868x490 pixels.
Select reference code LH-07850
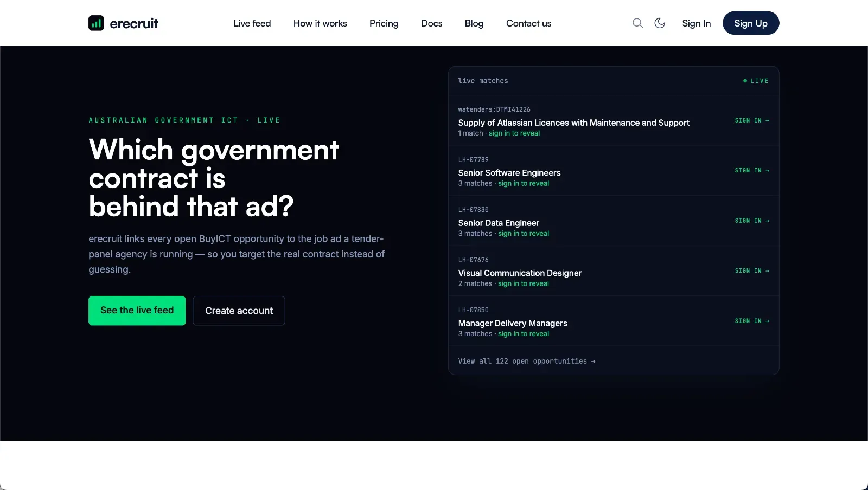pos(473,310)
